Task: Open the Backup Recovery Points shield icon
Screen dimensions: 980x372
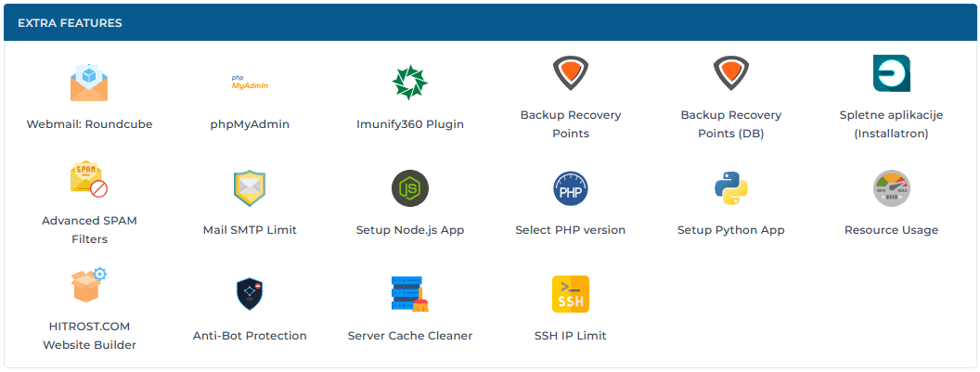Action: tap(570, 73)
